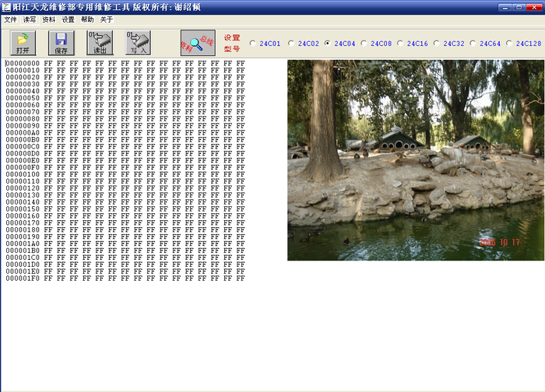Click address 000000F0 in the hex dump
The width and height of the screenshot is (545, 392).
point(23,167)
